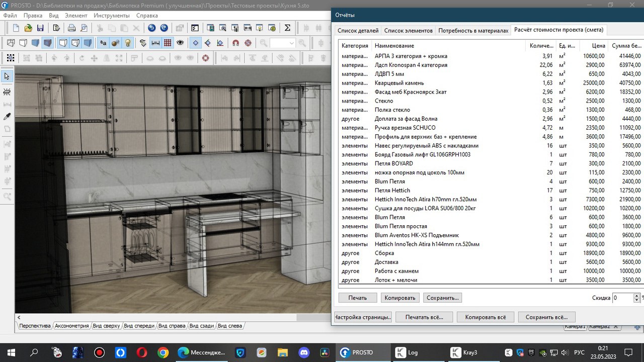This screenshot has width=644, height=362.
Task: Switch to the Потребность в материалах tab
Action: tap(472, 30)
